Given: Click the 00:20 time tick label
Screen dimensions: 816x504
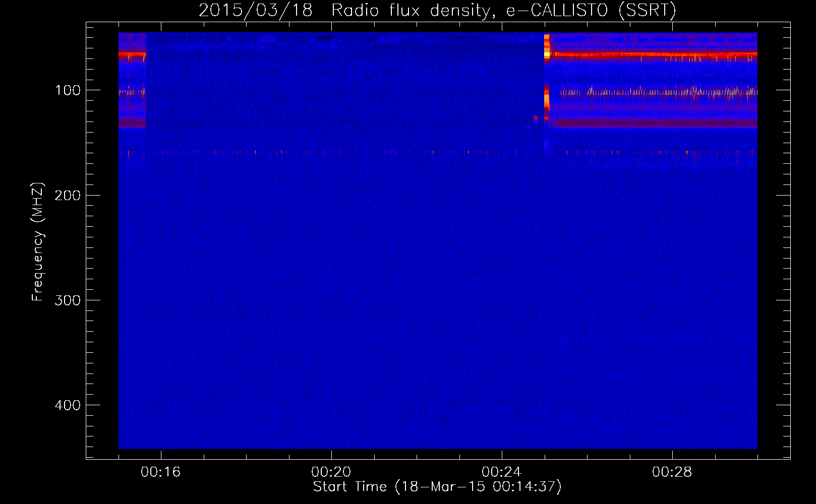Looking at the screenshot, I should (331, 472).
